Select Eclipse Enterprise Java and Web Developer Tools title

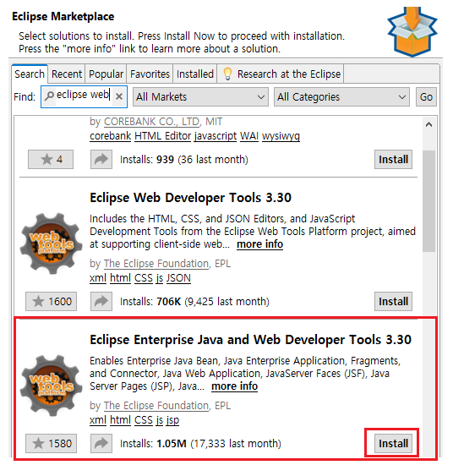point(251,340)
